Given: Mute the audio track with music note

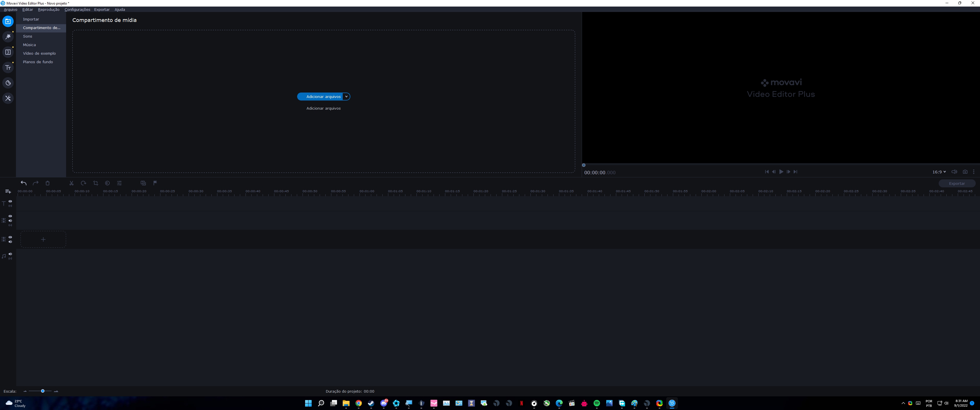Looking at the screenshot, I should [x=10, y=254].
